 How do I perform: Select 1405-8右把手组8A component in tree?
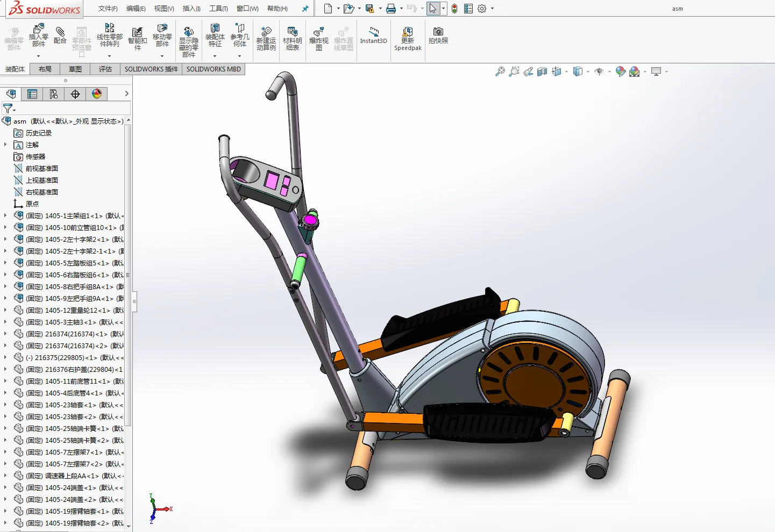pos(69,286)
